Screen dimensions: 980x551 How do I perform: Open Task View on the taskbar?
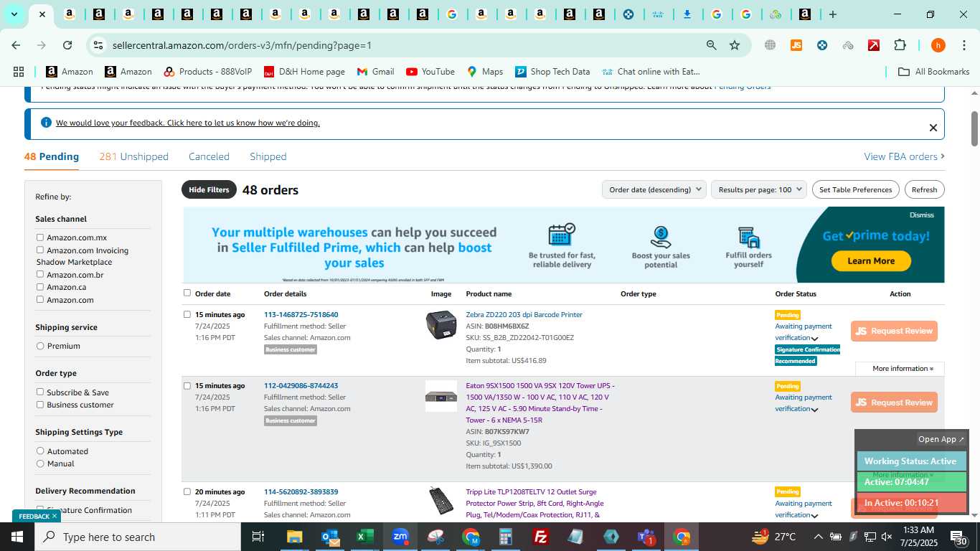click(x=258, y=537)
